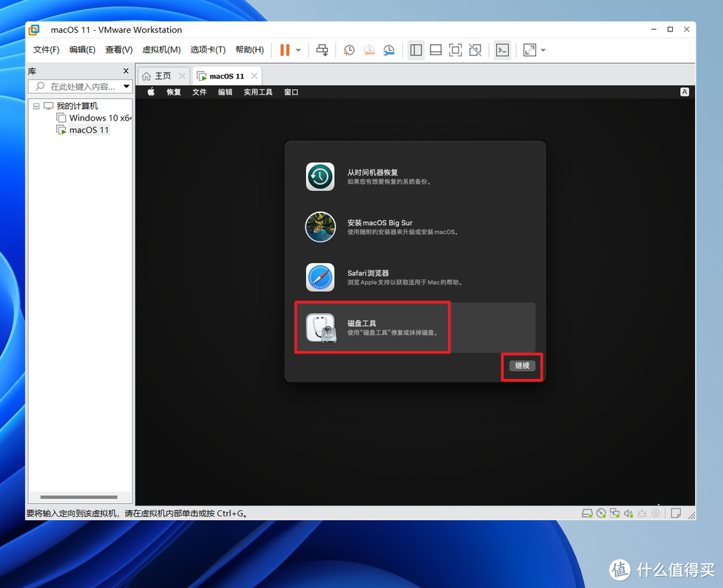Viewport: 723px width, 588px height.
Task: Click the USB controller status icon
Action: 642,513
